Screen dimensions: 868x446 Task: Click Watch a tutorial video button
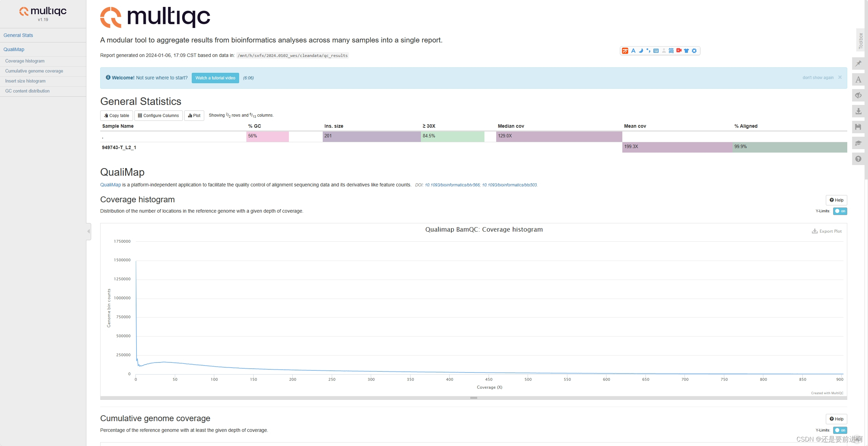tap(215, 78)
